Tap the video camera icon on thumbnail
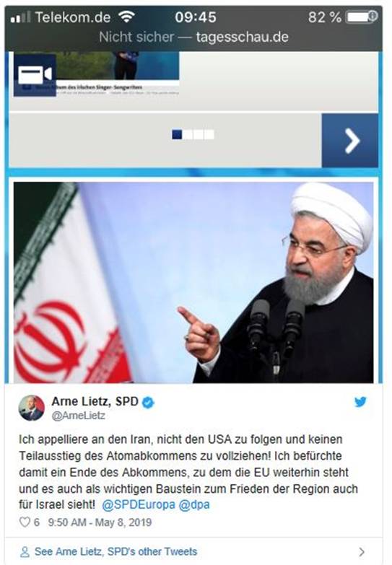The image size is (392, 565). (x=35, y=75)
